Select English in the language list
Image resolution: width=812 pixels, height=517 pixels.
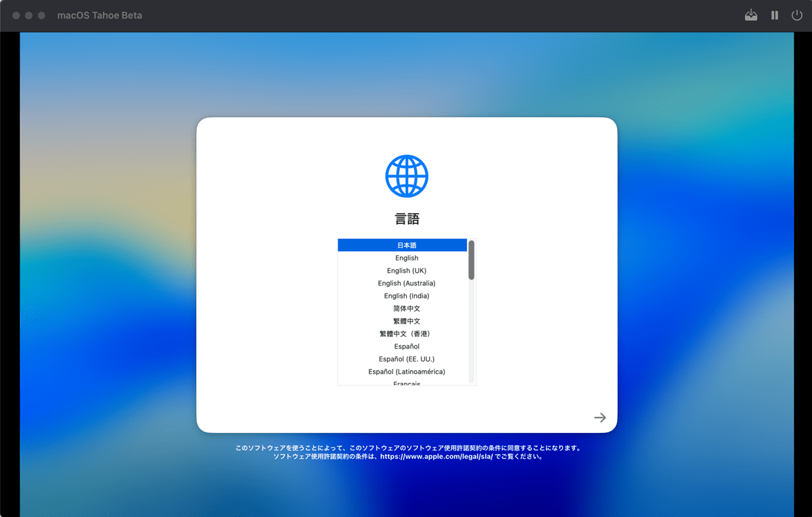[403, 258]
